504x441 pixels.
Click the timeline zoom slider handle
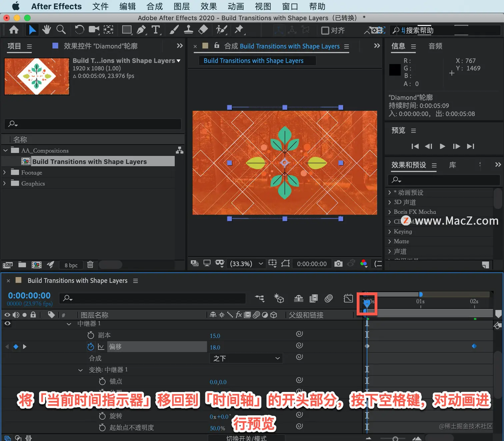coord(395,439)
